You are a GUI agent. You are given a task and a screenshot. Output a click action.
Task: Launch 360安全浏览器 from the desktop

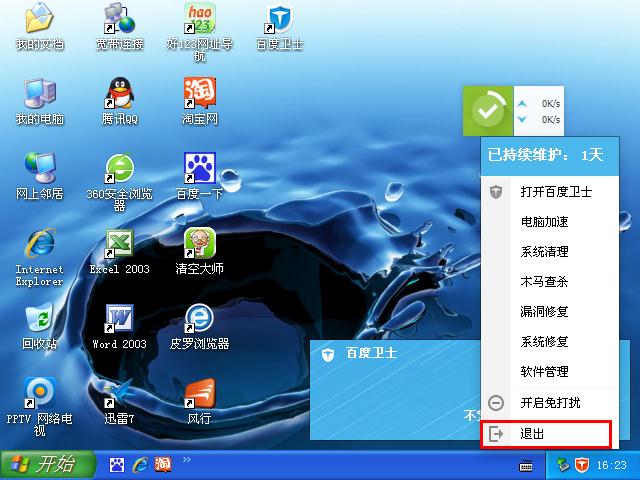(x=119, y=171)
